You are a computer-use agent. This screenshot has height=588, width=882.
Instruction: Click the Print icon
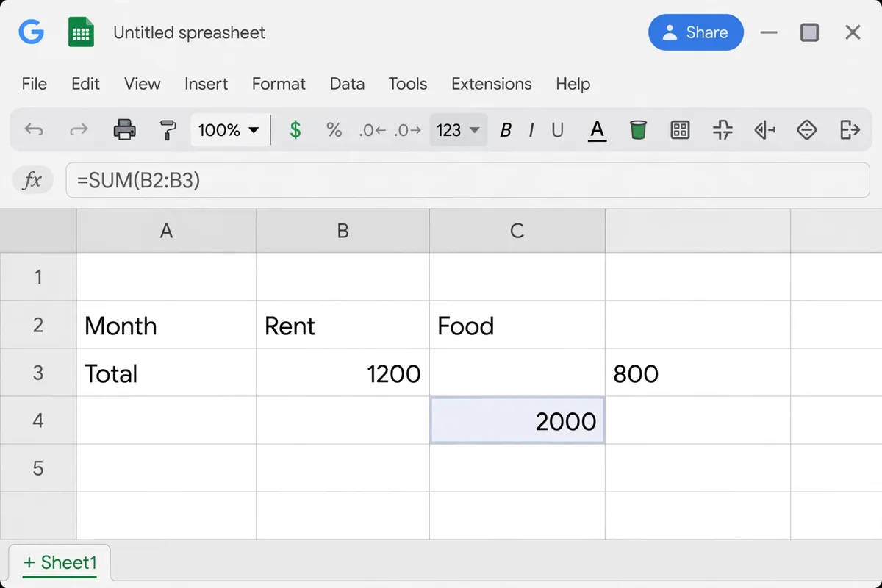coord(124,130)
